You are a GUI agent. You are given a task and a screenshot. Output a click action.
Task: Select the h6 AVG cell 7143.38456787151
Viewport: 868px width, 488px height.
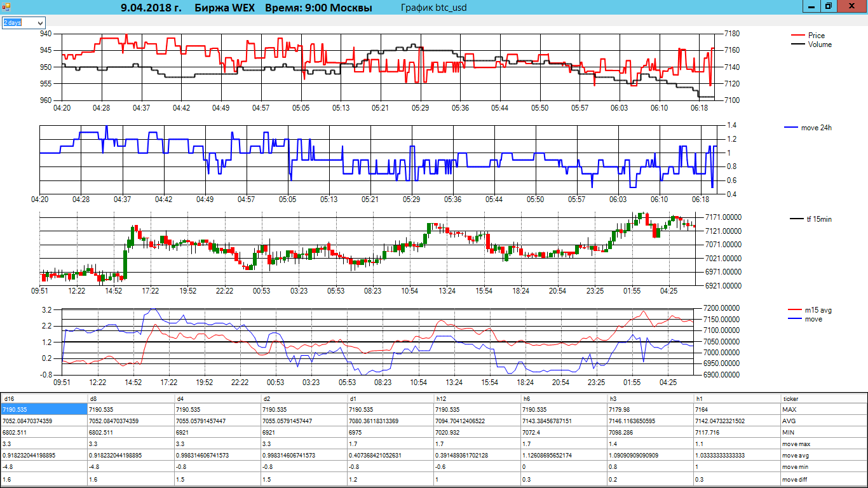[x=564, y=421]
